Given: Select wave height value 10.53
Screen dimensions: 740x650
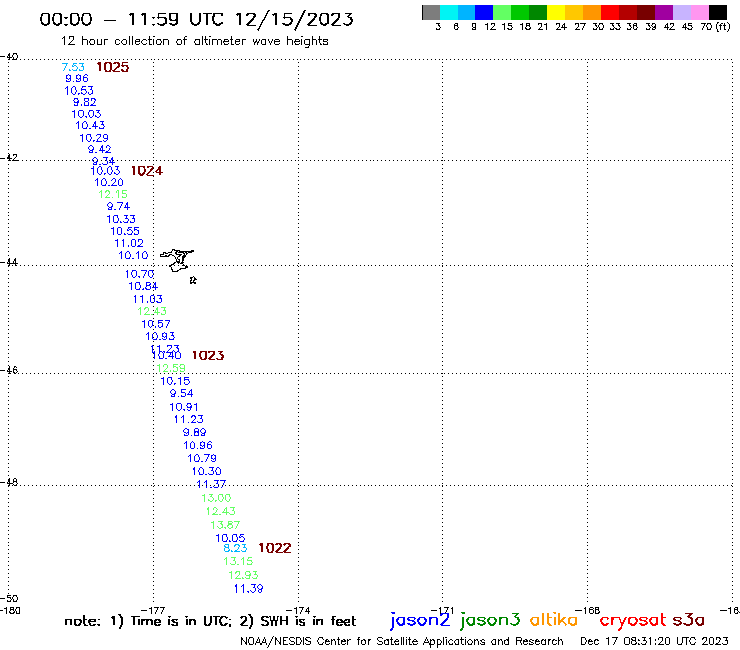Looking at the screenshot, I should tap(79, 90).
